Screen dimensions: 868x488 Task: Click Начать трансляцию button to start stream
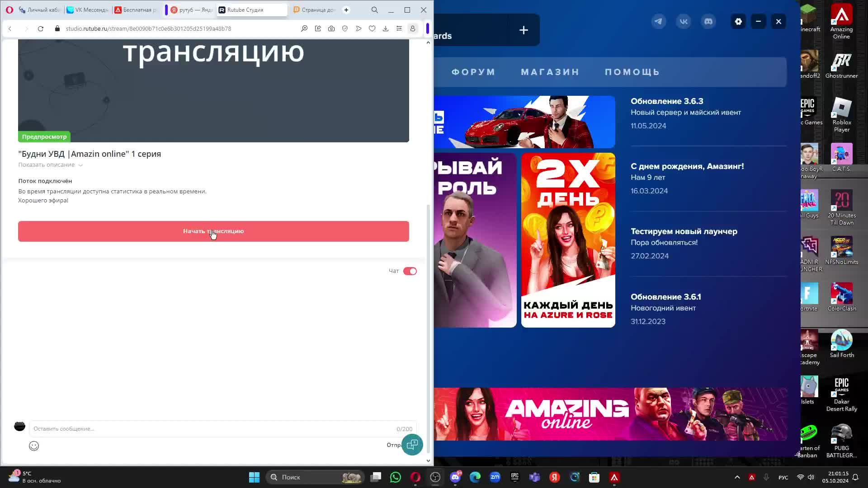[x=214, y=231]
